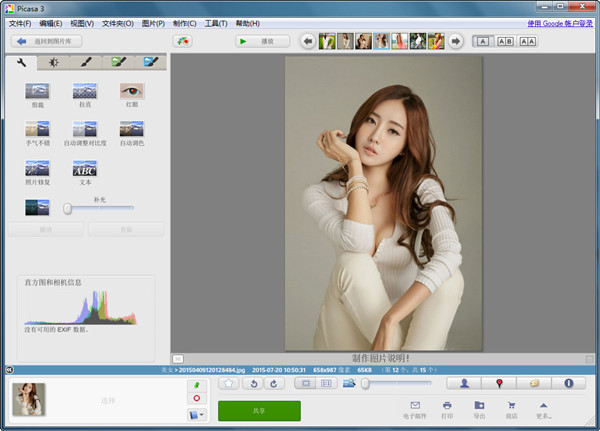Collapse the caption bar at bottom-left of photo
This screenshot has height=431, width=600.
click(x=177, y=358)
